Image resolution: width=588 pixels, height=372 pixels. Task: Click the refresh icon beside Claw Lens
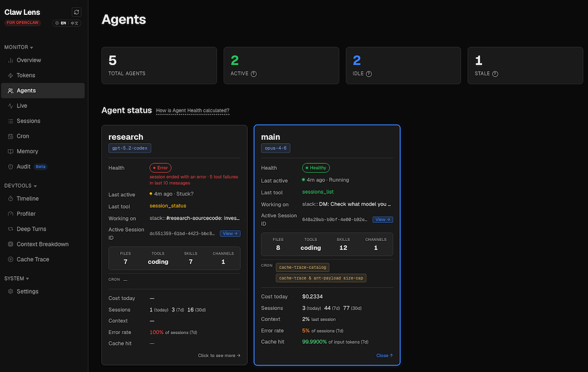(x=76, y=12)
